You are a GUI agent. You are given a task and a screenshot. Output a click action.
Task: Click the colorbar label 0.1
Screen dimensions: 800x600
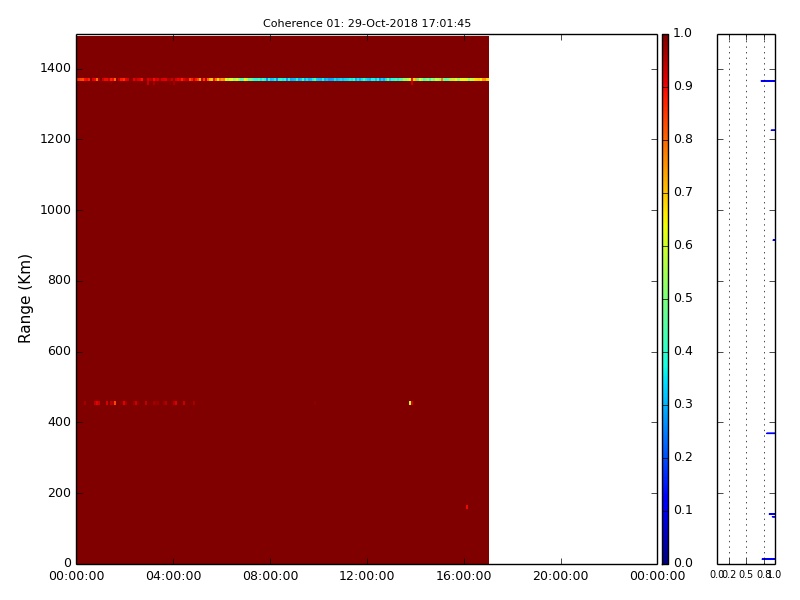[x=683, y=511]
